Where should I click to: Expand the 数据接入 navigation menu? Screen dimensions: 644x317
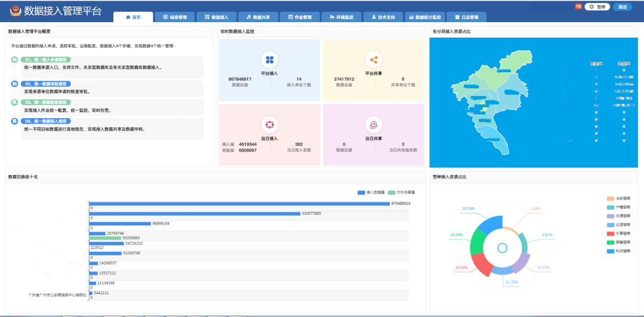(x=216, y=17)
